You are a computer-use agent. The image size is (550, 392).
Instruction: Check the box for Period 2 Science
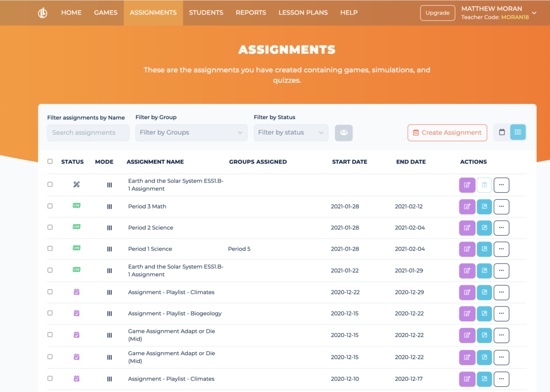click(50, 227)
